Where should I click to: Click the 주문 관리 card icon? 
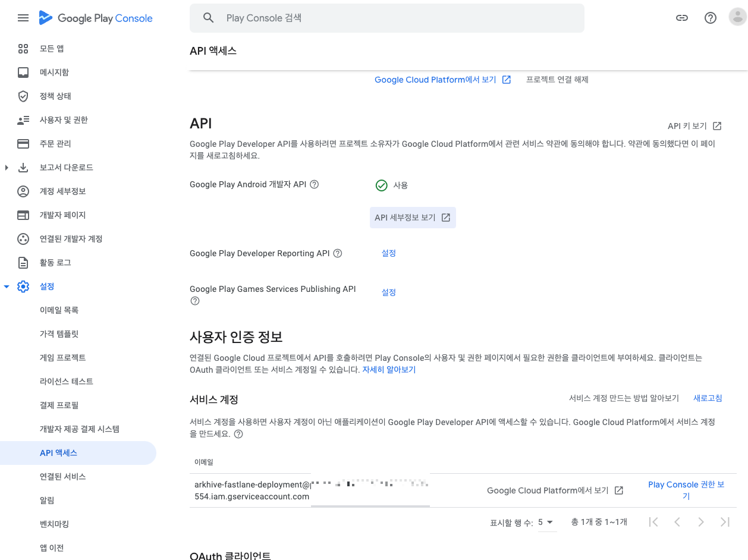23,144
